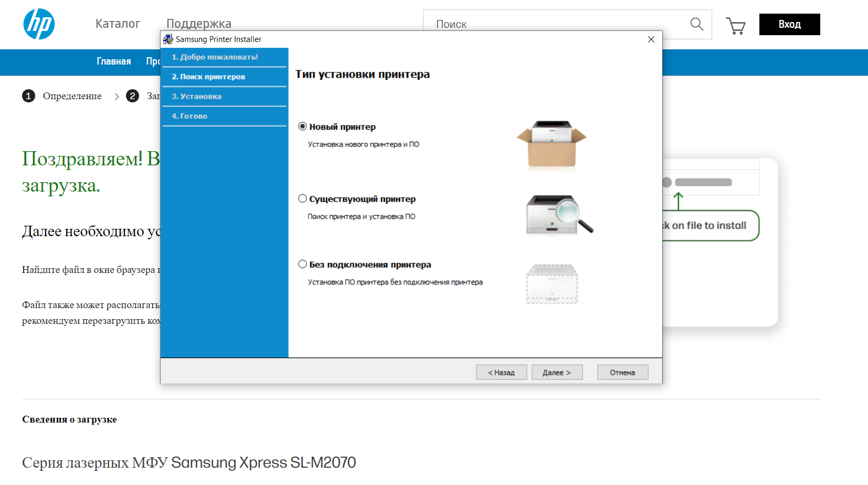This screenshot has width=868, height=485.
Task: Click the Тип установки принтера heading
Action: [x=362, y=75]
